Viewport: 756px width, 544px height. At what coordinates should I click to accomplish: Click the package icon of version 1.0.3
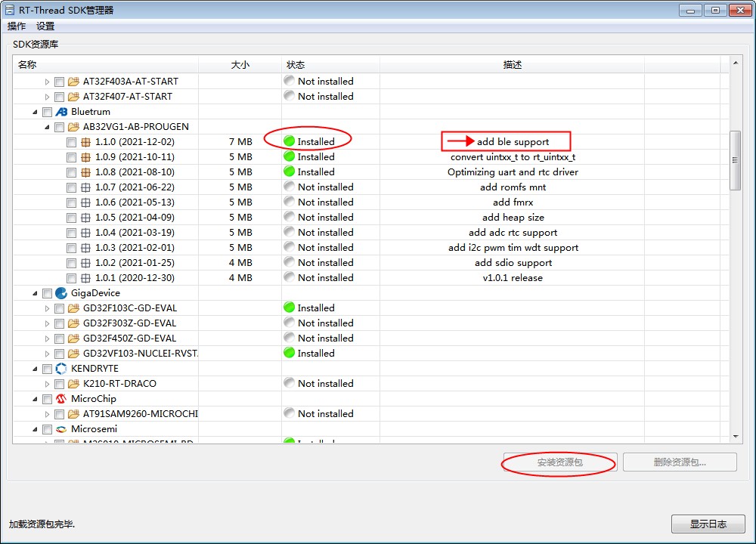85,248
